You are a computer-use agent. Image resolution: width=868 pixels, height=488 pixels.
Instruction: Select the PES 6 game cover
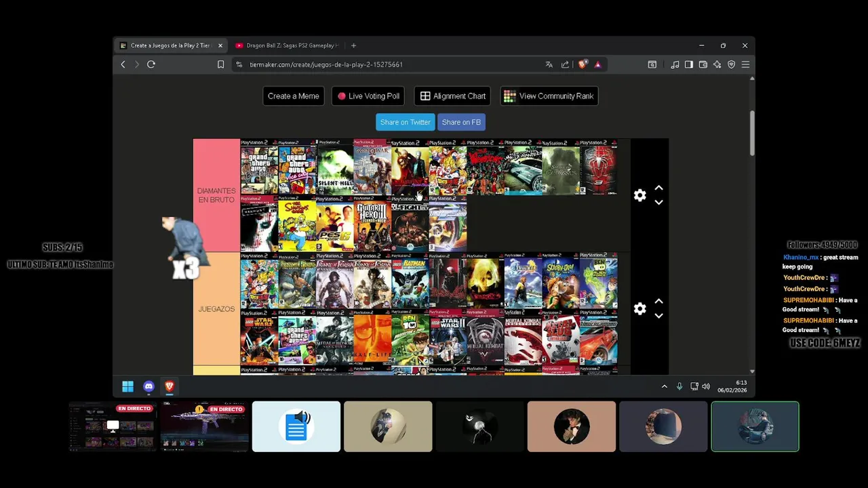click(x=334, y=224)
